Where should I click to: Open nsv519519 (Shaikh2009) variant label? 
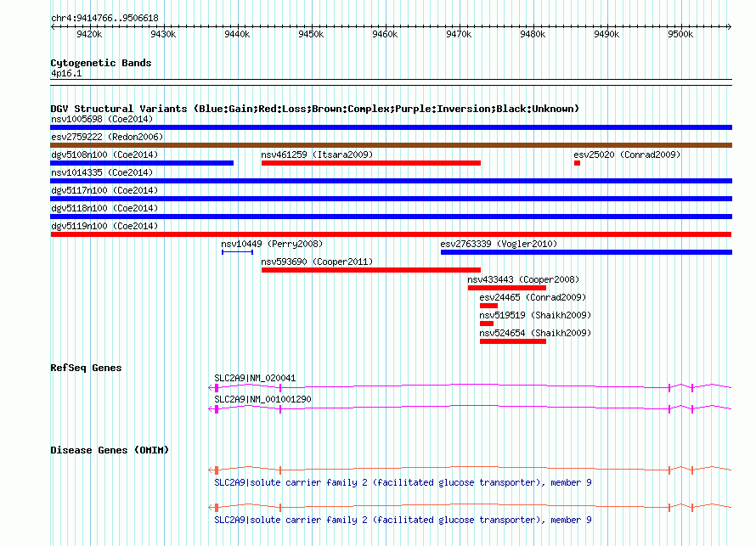[535, 315]
